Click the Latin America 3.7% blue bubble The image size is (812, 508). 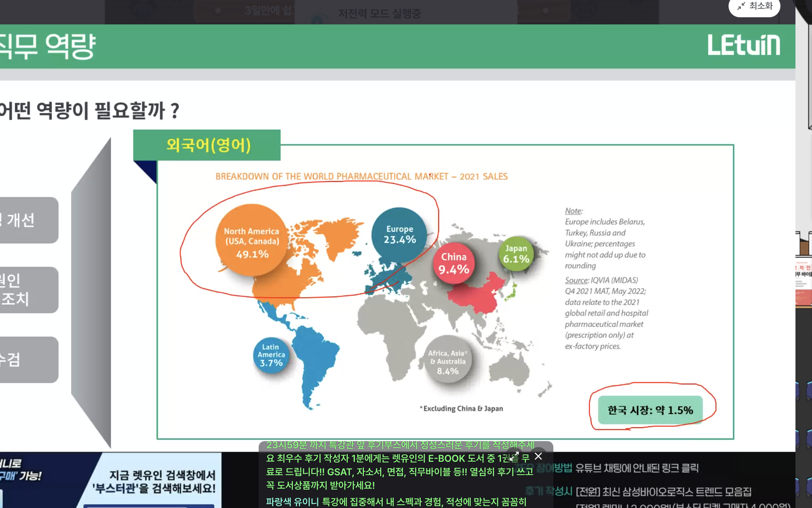pos(271,355)
